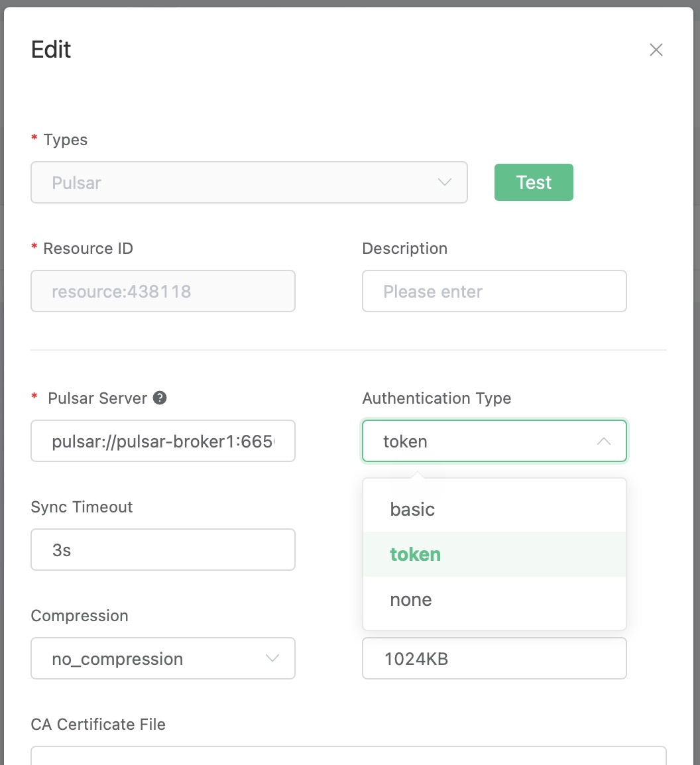The height and width of the screenshot is (765, 700).
Task: Click the chevron in the no_compression select
Action: (x=272, y=659)
